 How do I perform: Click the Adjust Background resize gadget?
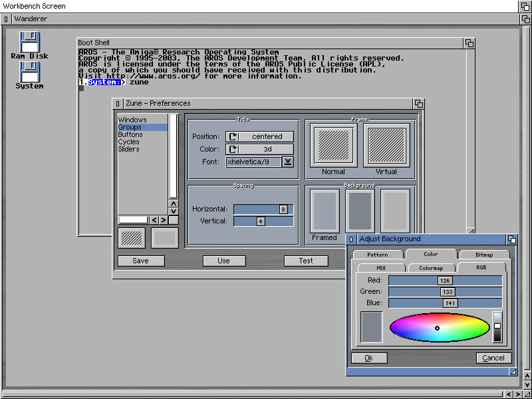513,372
